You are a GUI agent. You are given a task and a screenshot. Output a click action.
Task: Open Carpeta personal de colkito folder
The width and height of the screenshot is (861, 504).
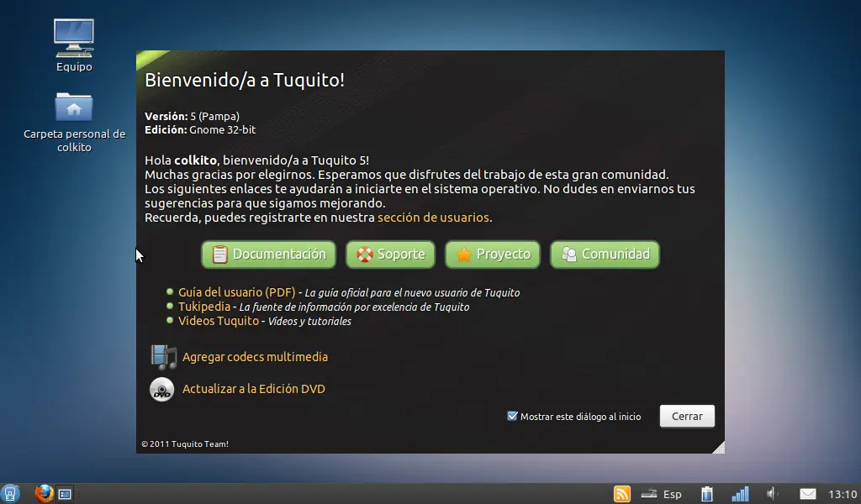pos(74,123)
